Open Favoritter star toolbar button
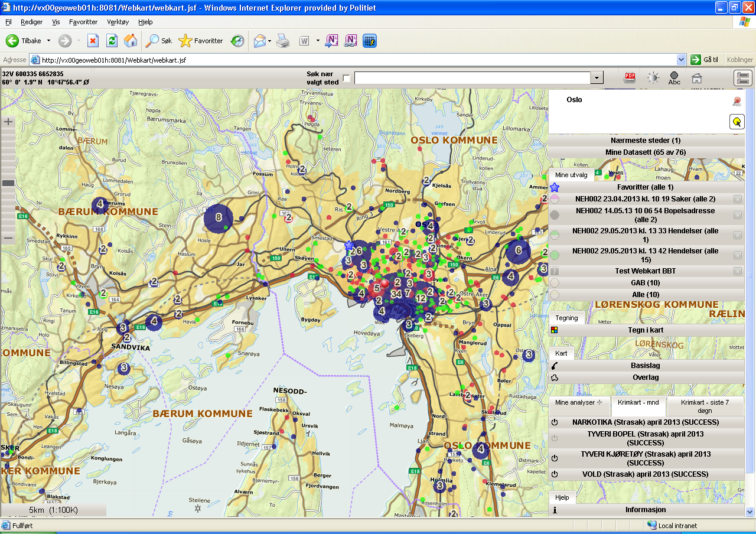The image size is (756, 534). point(201,41)
